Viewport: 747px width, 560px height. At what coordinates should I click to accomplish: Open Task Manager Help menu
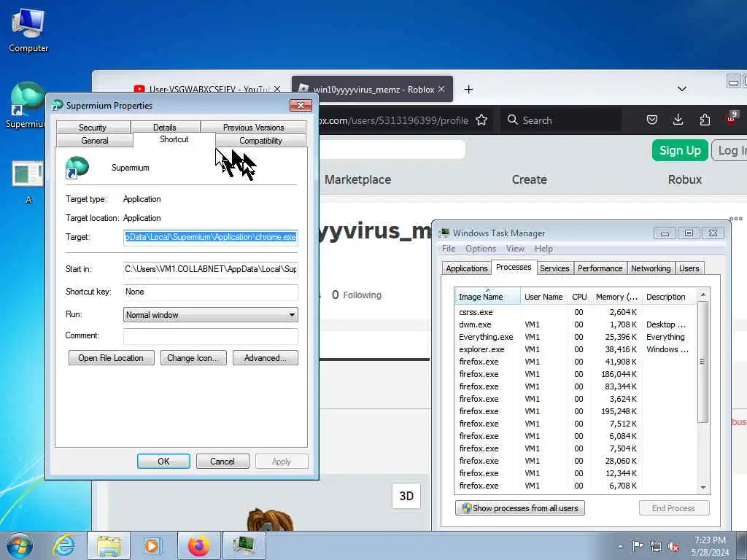pyautogui.click(x=543, y=249)
